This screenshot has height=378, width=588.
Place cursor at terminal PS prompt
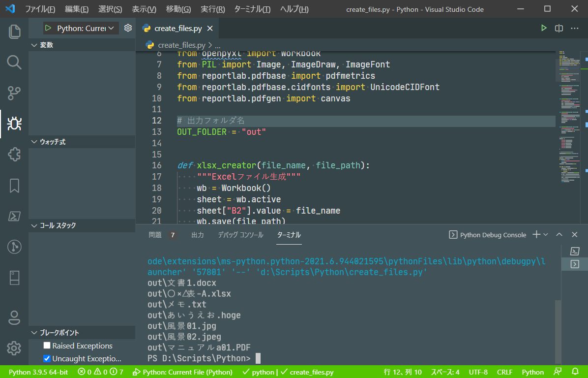(x=258, y=358)
